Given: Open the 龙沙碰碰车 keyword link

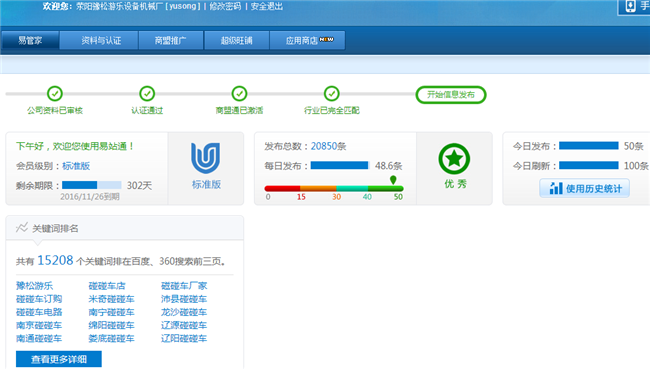Looking at the screenshot, I should 184,312.
